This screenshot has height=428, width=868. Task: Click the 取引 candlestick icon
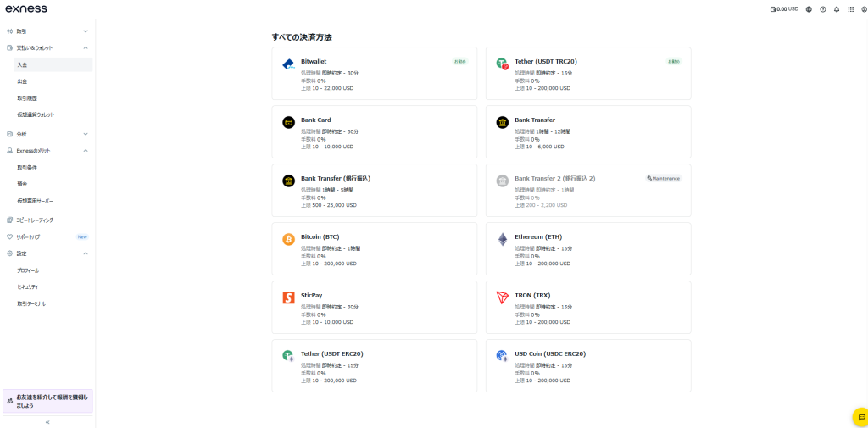click(9, 31)
